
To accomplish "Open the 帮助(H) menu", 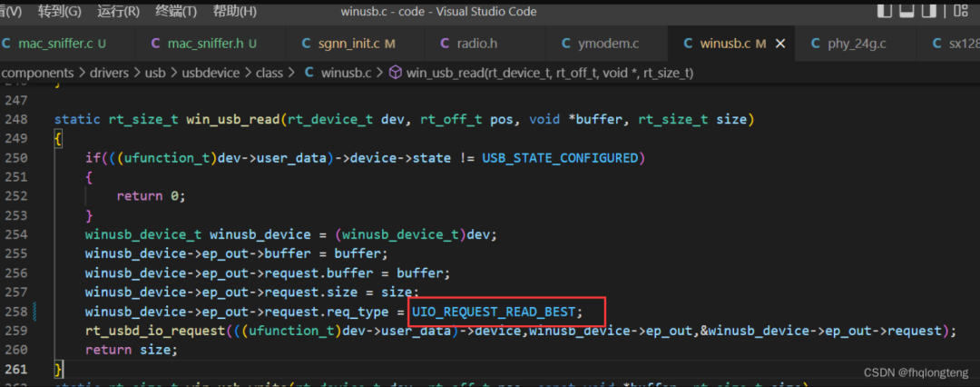I will click(x=234, y=11).
